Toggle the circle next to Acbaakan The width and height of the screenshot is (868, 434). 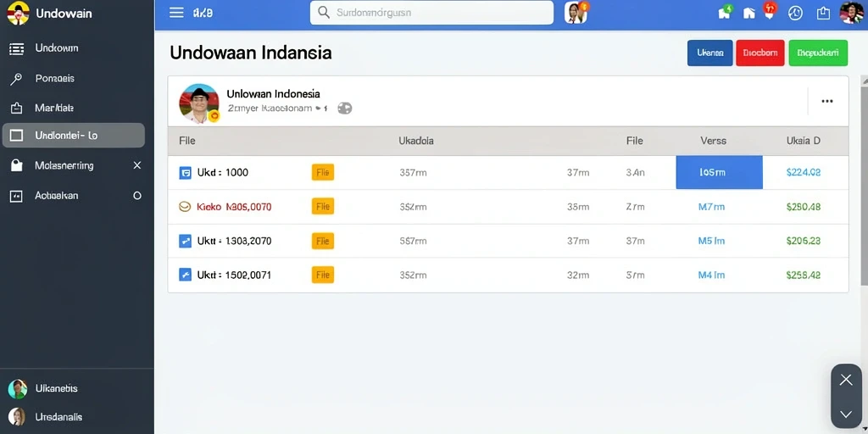pyautogui.click(x=137, y=196)
